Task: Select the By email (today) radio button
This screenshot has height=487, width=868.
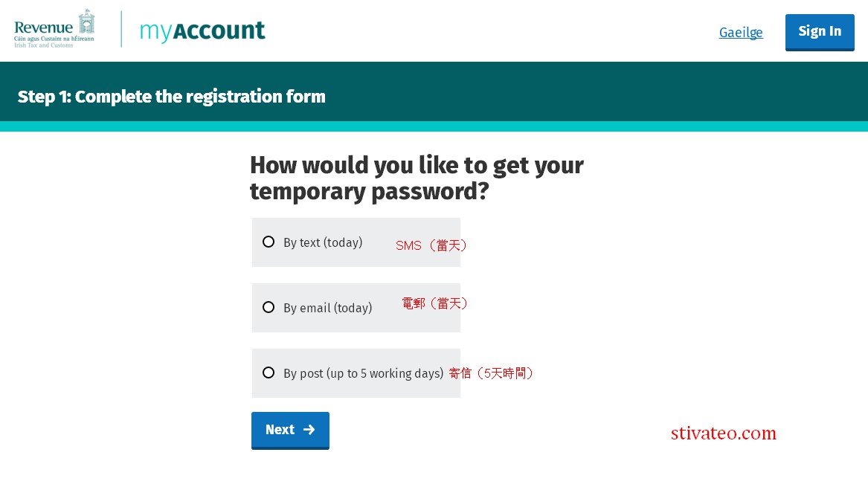Action: point(269,307)
